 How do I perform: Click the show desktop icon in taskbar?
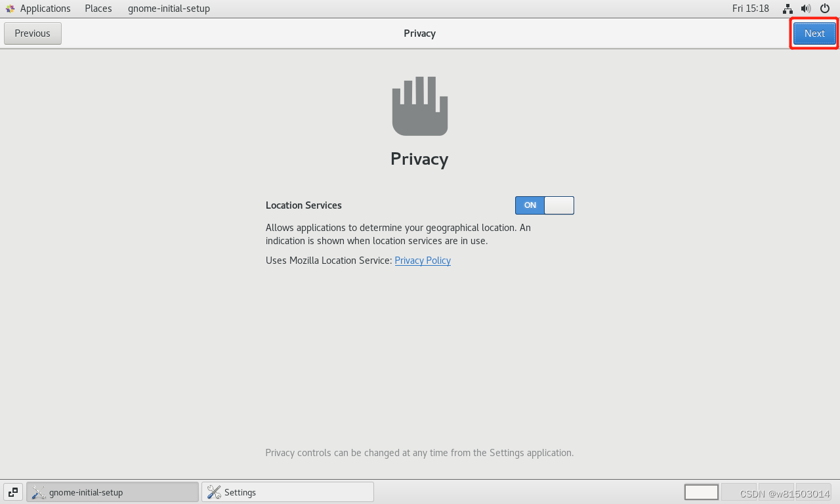click(x=13, y=492)
